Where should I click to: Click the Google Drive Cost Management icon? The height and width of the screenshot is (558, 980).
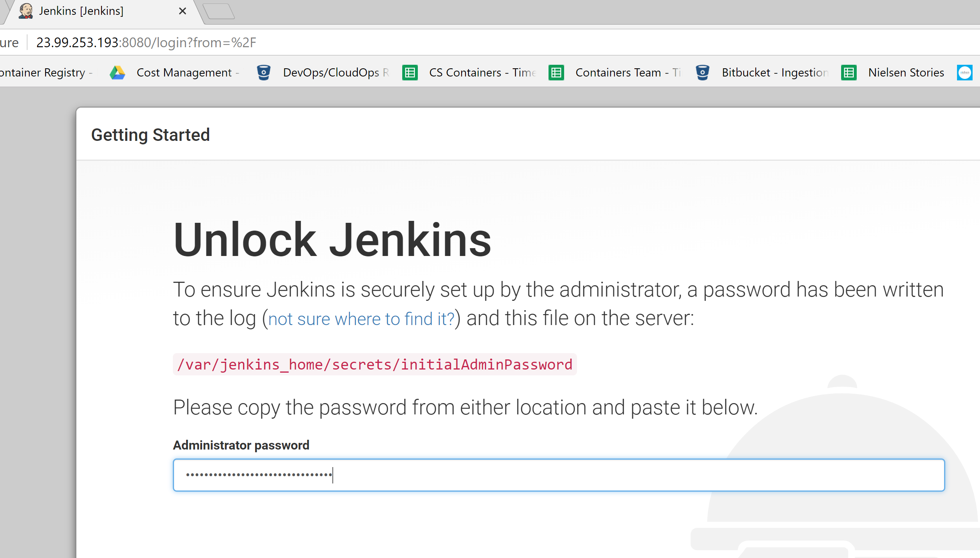pos(117,73)
